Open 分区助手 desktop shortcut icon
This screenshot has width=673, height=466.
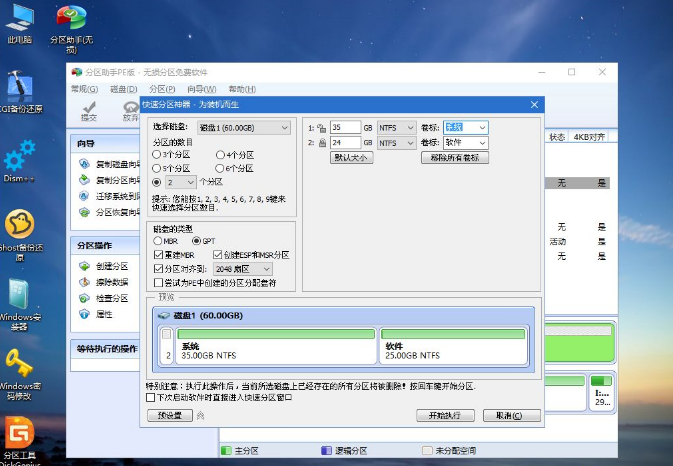coord(71,21)
